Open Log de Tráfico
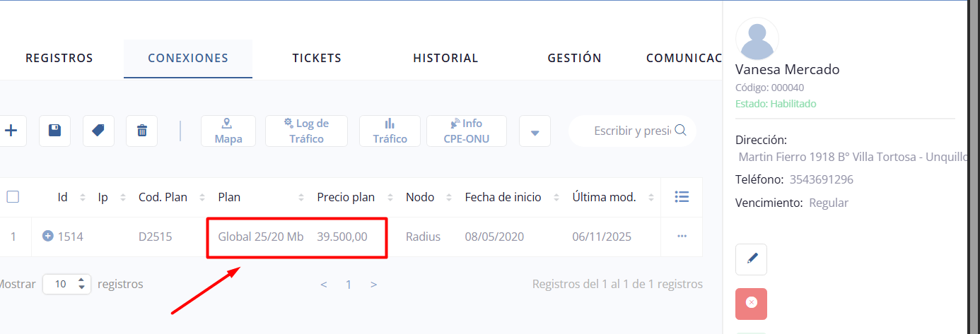980x334 pixels. pyautogui.click(x=306, y=131)
